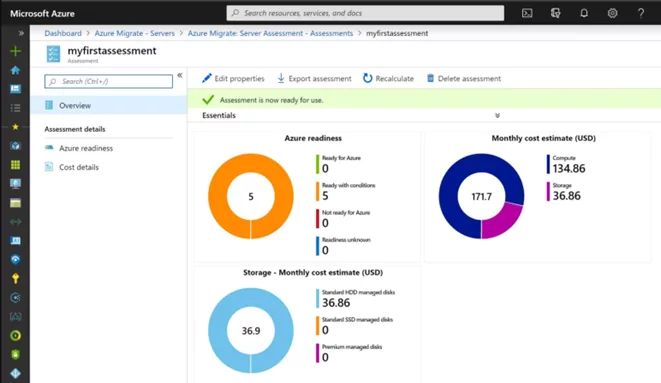Expand the Essentials section chevron
This screenshot has height=383, width=661.
(497, 115)
